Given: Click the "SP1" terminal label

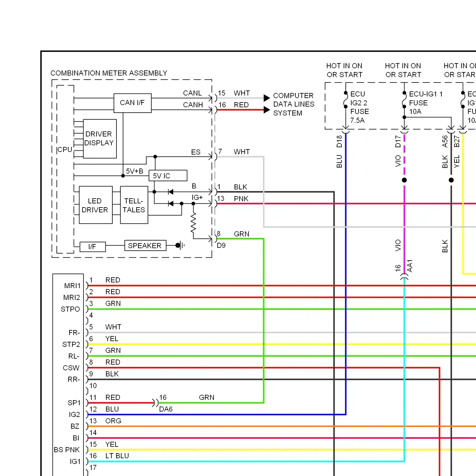Looking at the screenshot, I should point(74,403).
